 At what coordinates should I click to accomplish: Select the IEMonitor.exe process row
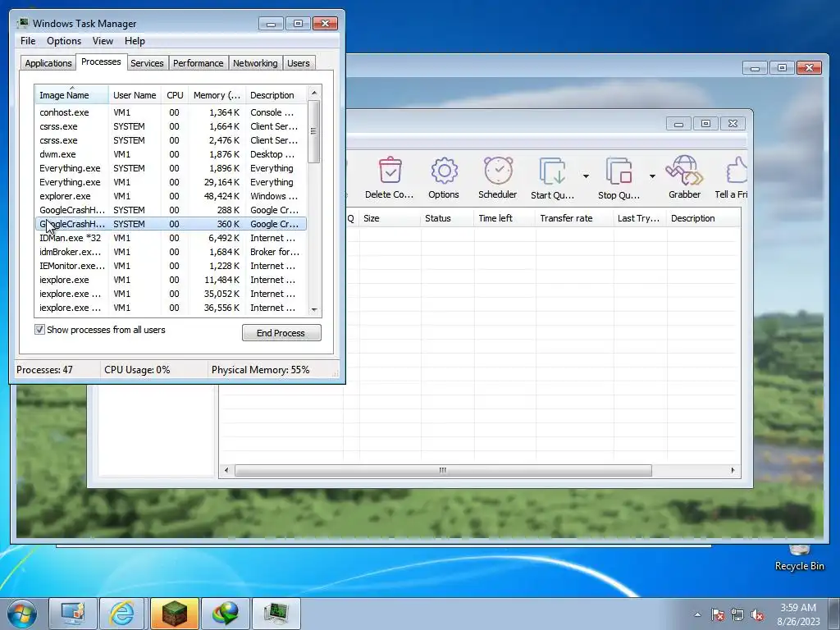pos(171,266)
